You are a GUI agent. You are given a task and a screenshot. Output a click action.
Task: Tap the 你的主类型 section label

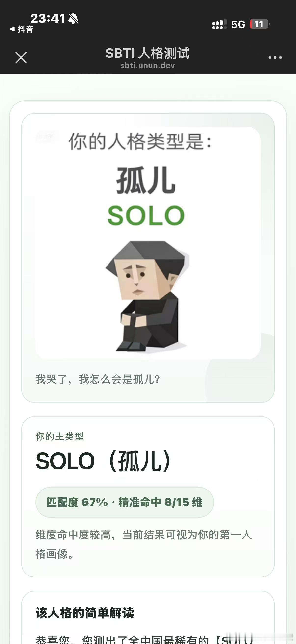(x=59, y=436)
